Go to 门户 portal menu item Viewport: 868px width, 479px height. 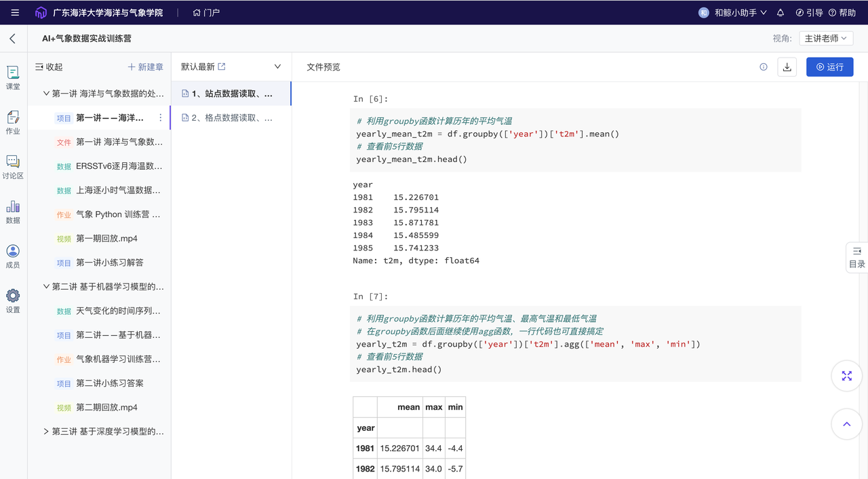(206, 12)
